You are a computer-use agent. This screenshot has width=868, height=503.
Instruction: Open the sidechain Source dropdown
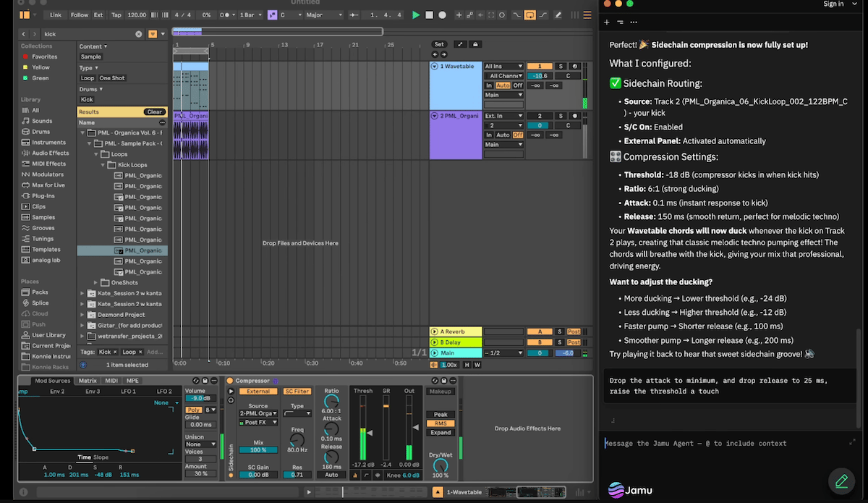tap(258, 413)
